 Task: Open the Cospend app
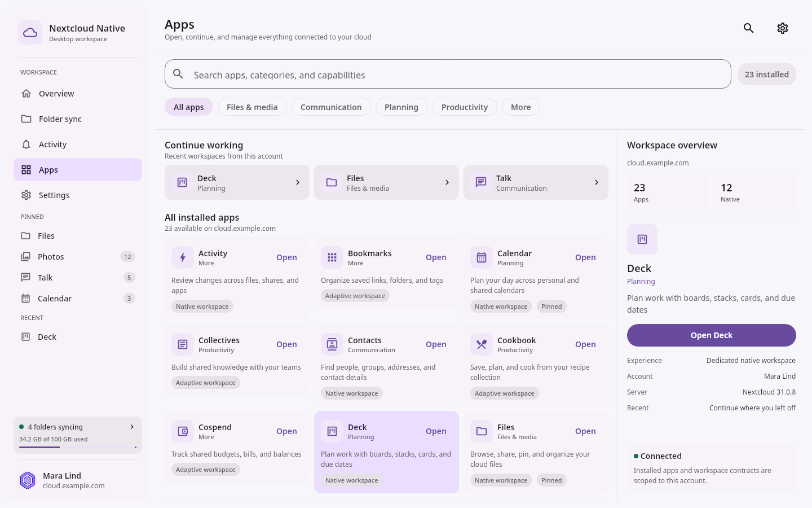click(x=286, y=431)
